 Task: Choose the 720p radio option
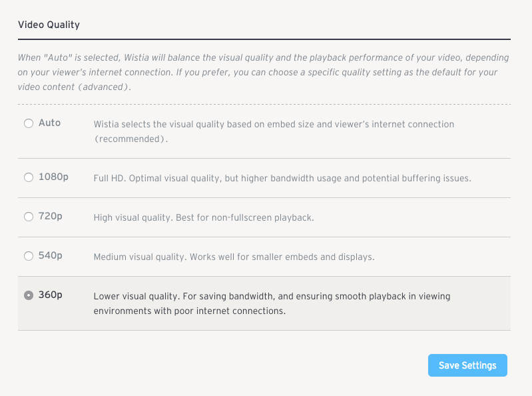point(29,217)
